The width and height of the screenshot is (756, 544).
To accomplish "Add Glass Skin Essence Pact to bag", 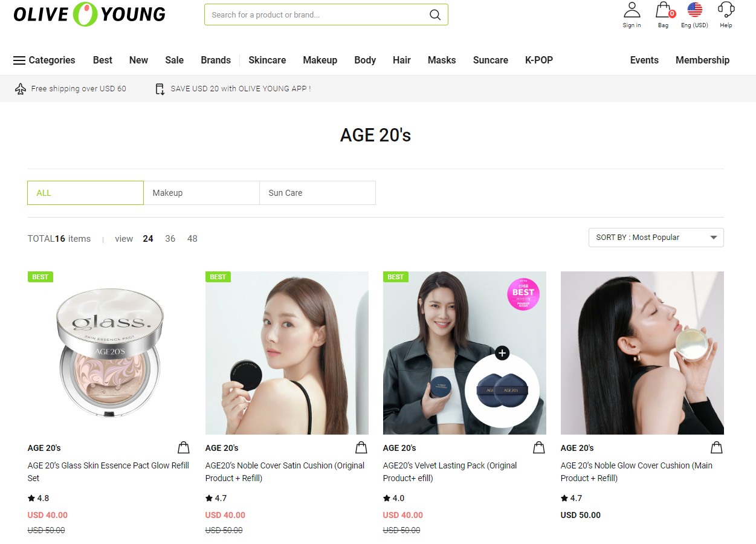I will 184,447.
